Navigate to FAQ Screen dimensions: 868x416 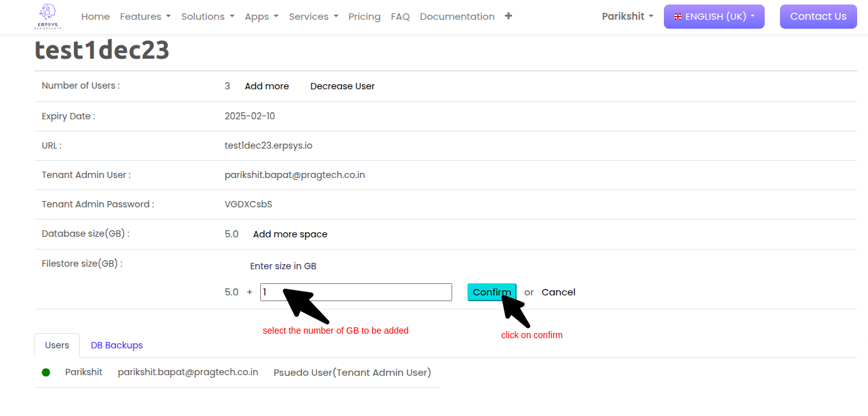tap(400, 17)
